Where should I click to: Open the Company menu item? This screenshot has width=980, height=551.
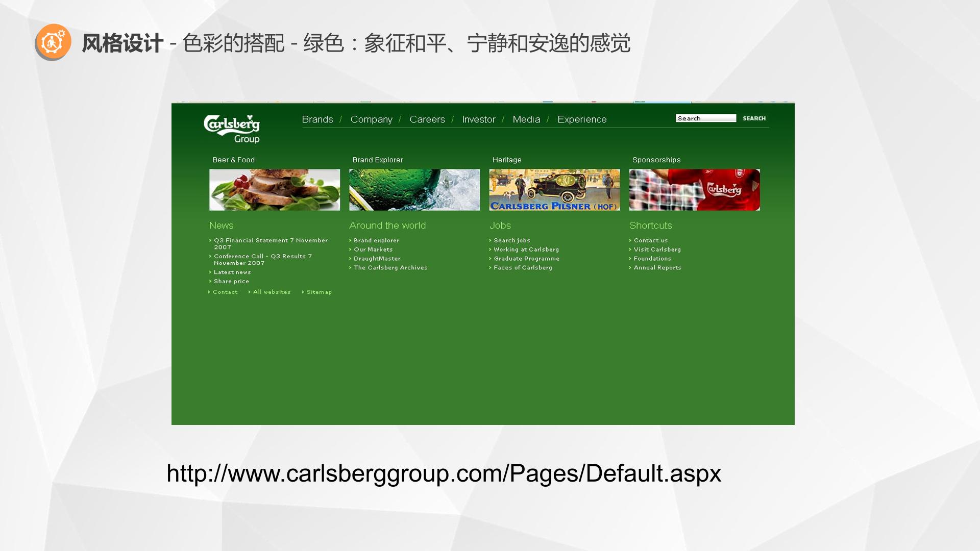371,119
